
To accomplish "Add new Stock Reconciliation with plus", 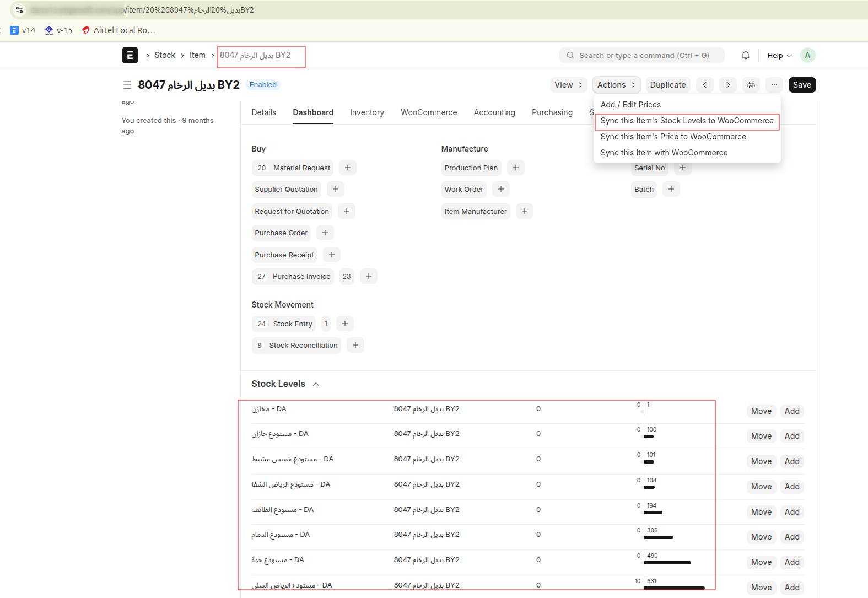I will coord(355,345).
